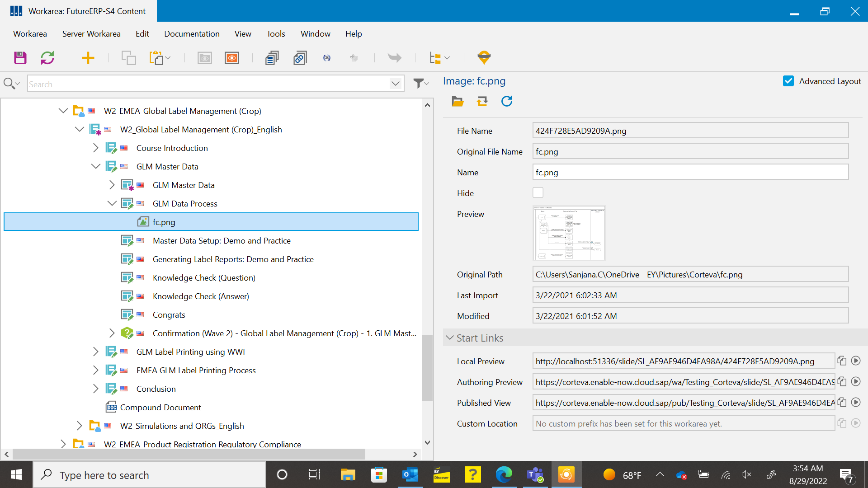Play the Local Preview link
Image resolution: width=868 pixels, height=488 pixels.
click(x=855, y=361)
